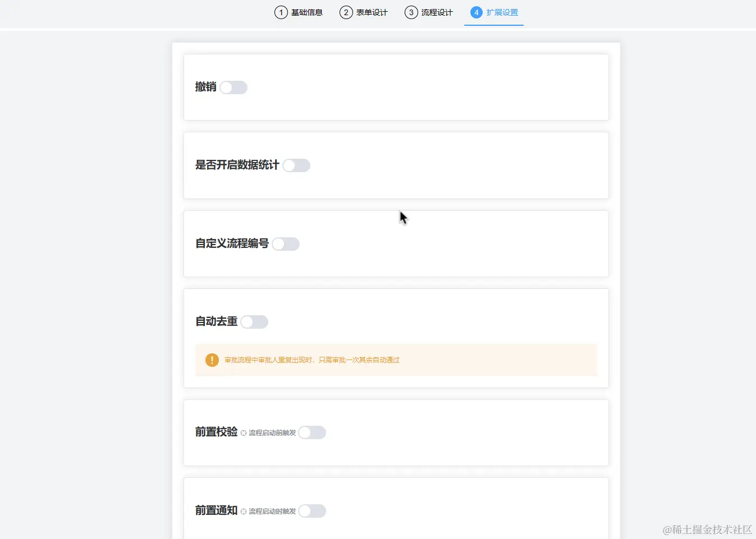Image resolution: width=756 pixels, height=539 pixels.
Task: Go to step 1 基础信息 tab
Action: click(x=299, y=12)
